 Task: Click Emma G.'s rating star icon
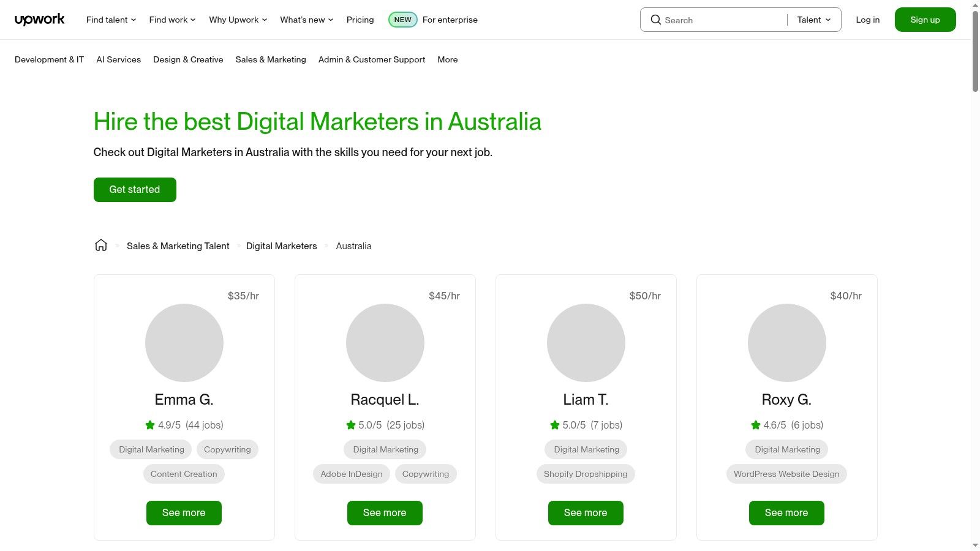click(x=150, y=425)
